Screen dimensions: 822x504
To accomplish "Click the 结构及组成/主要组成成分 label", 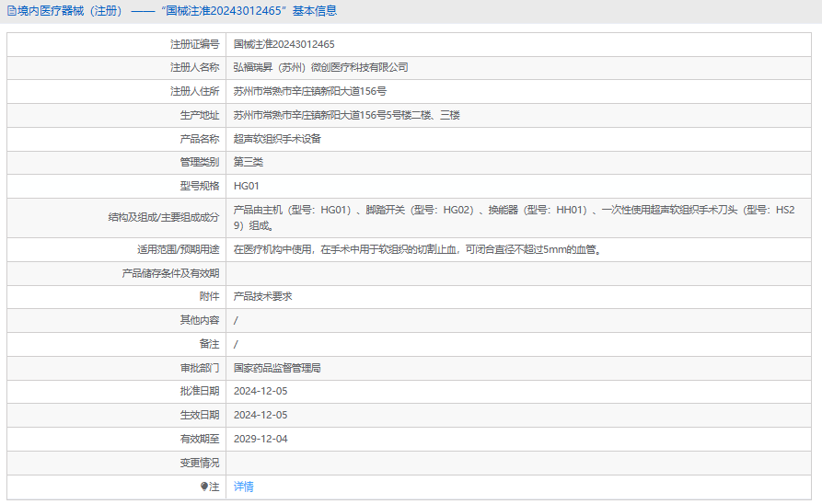I will (164, 217).
